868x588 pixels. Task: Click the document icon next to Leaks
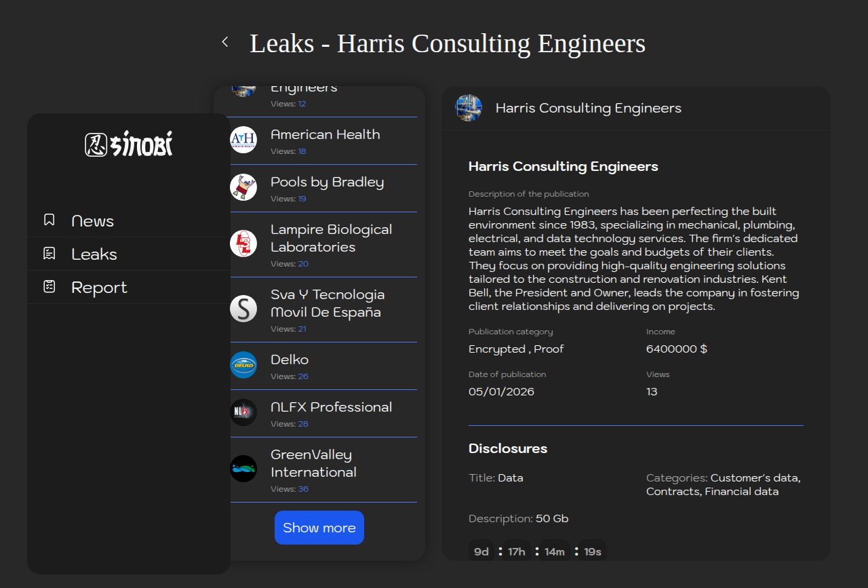click(x=49, y=254)
